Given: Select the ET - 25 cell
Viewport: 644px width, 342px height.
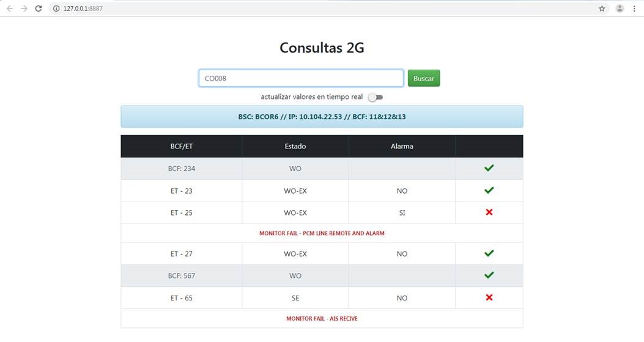Looking at the screenshot, I should point(181,213).
